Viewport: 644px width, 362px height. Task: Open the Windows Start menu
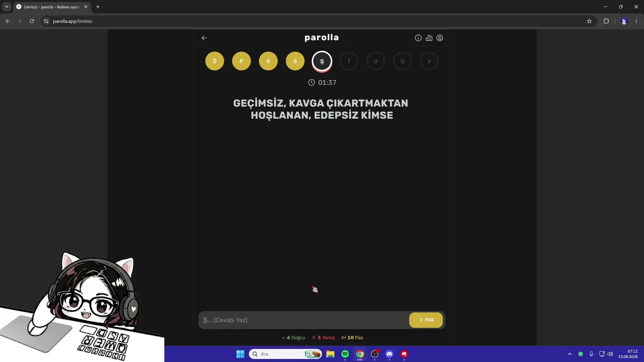pos(240,354)
